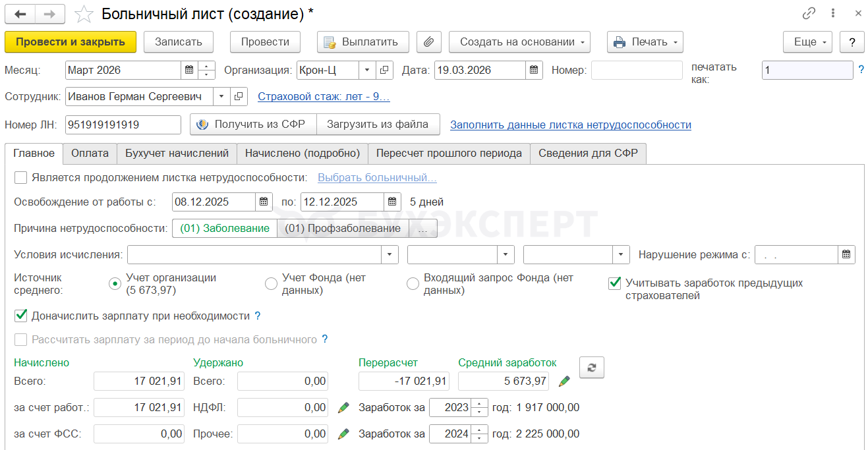Choose (01) Профзаболевание reason toggle
The width and height of the screenshot is (868, 450).
click(x=343, y=228)
